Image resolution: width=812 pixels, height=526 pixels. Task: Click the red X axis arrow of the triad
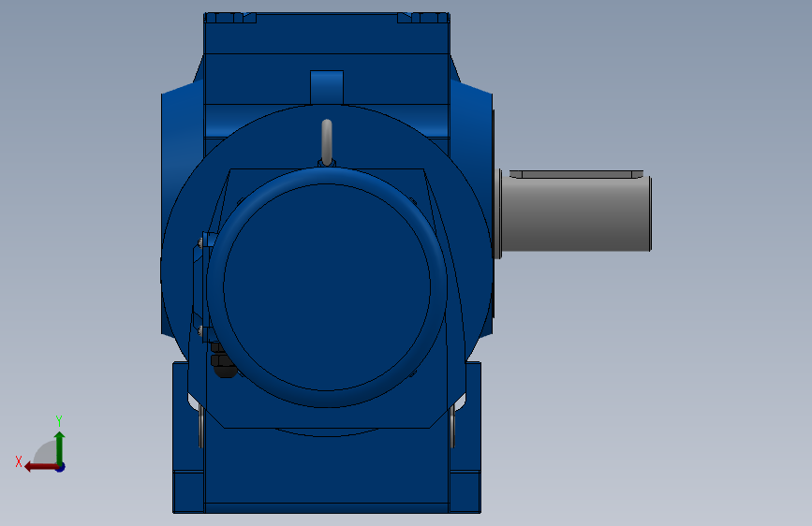click(40, 467)
